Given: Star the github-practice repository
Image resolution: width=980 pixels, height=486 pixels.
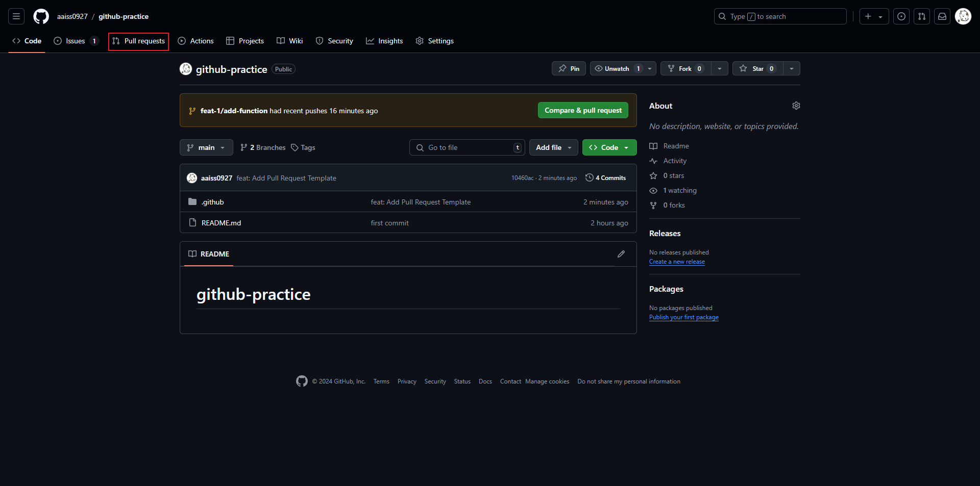Looking at the screenshot, I should (758, 68).
